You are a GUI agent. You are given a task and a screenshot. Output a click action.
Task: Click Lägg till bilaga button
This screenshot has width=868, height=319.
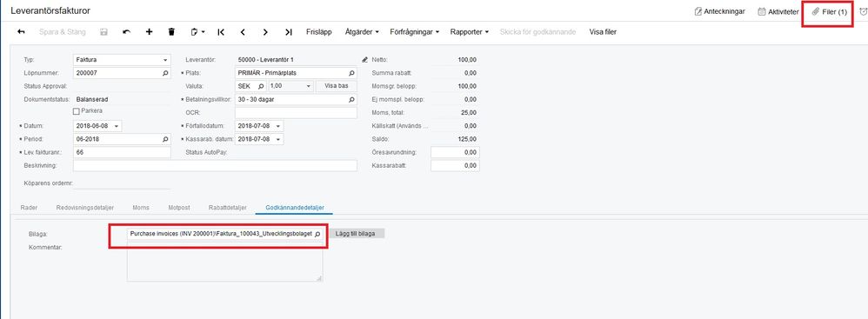coord(357,234)
